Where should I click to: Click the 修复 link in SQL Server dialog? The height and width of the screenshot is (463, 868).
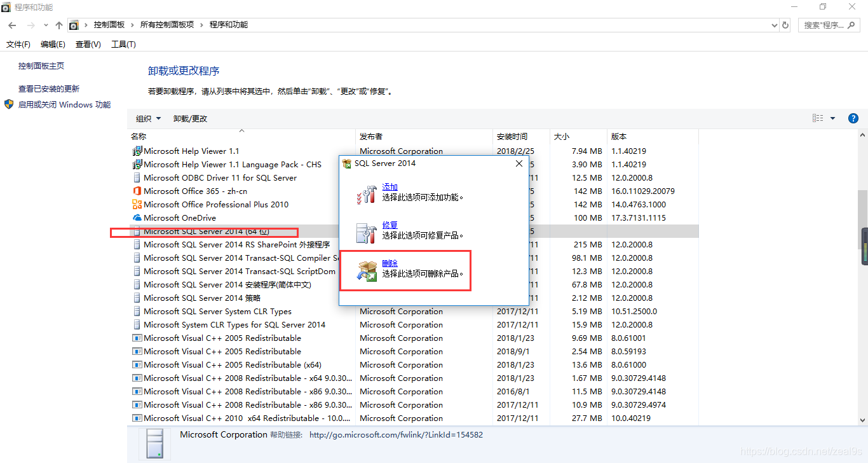390,225
